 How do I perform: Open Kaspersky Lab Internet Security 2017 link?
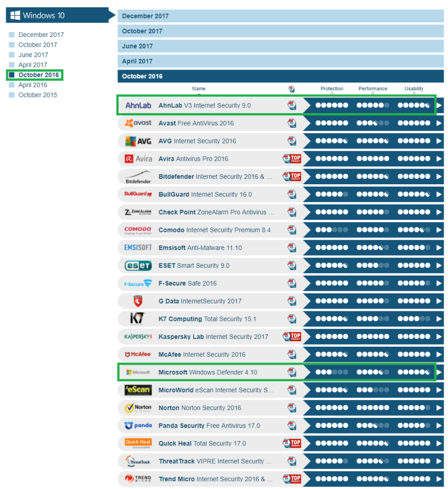click(x=213, y=337)
